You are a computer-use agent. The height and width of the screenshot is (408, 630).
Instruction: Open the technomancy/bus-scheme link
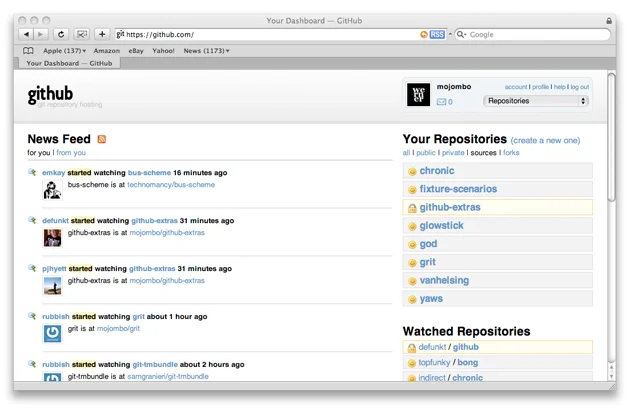171,185
